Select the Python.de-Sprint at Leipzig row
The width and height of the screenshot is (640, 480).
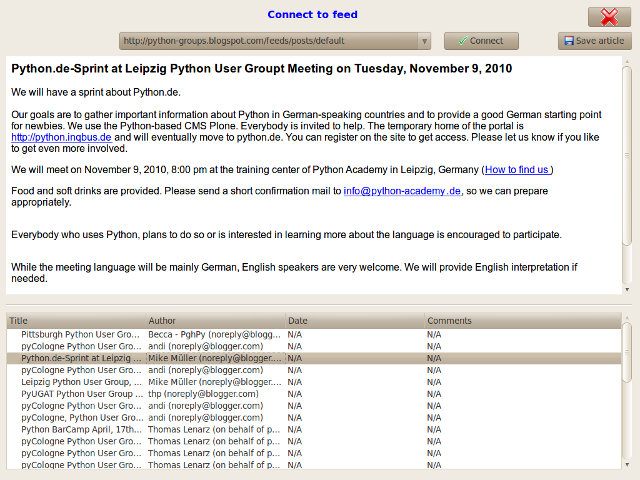[313, 358]
